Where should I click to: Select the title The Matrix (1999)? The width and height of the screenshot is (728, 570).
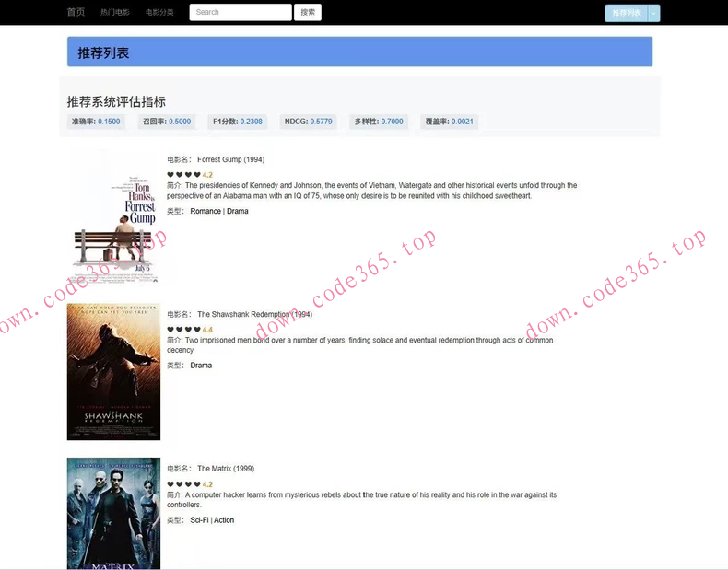(x=226, y=469)
